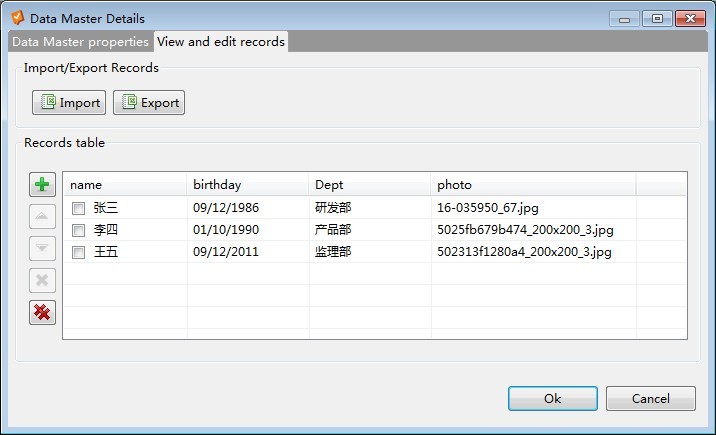Select the checkbox for 王五 record
The width and height of the screenshot is (716, 435).
(x=79, y=253)
